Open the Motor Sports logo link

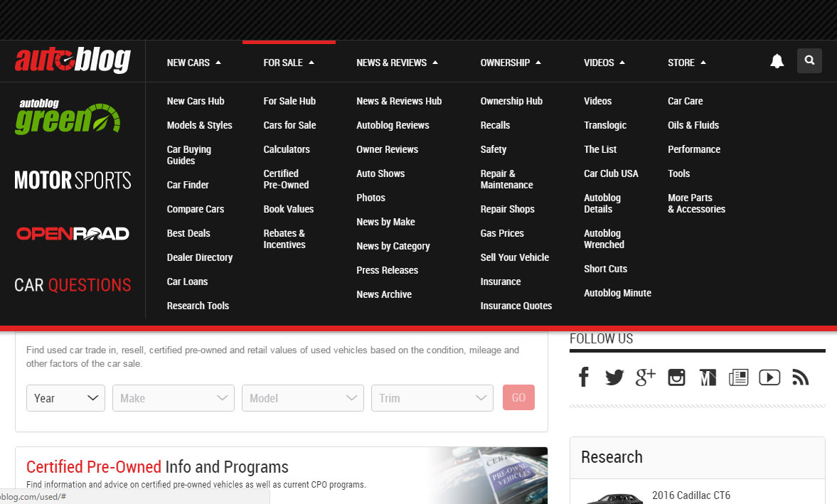(x=73, y=181)
